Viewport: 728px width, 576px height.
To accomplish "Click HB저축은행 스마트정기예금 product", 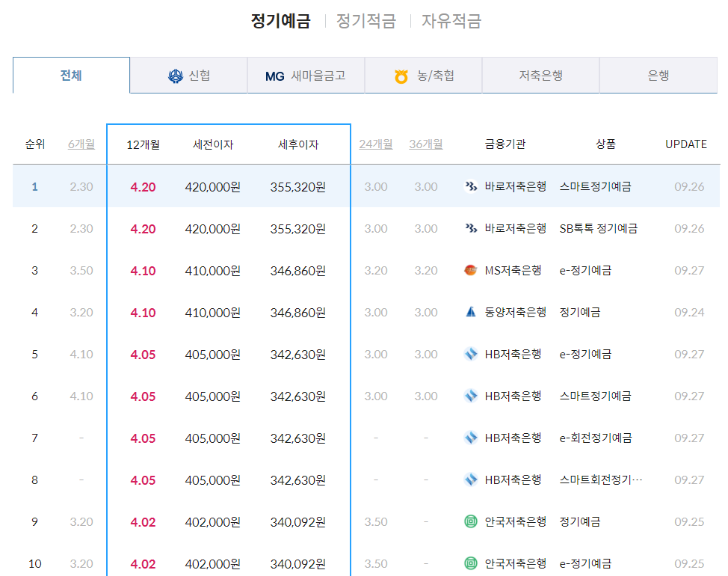I will [595, 396].
